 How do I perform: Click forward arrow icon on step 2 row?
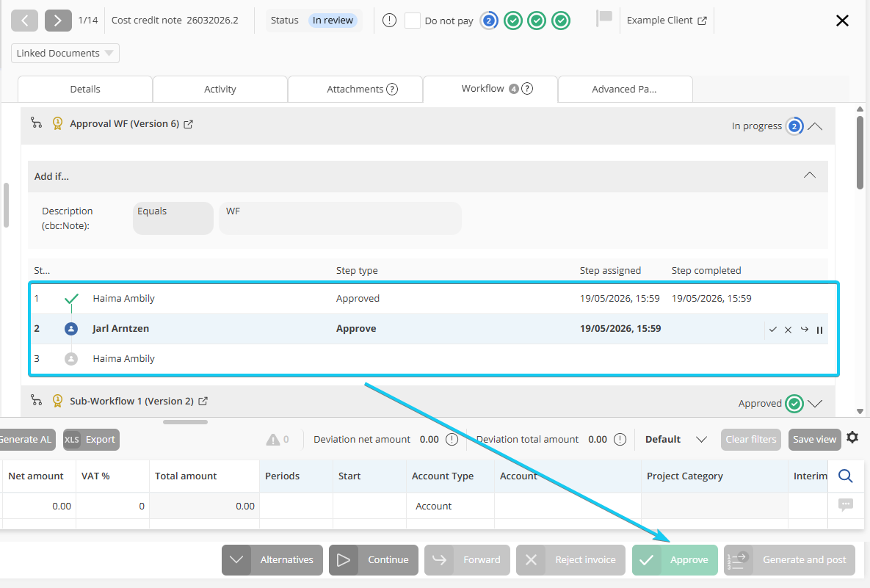point(804,330)
